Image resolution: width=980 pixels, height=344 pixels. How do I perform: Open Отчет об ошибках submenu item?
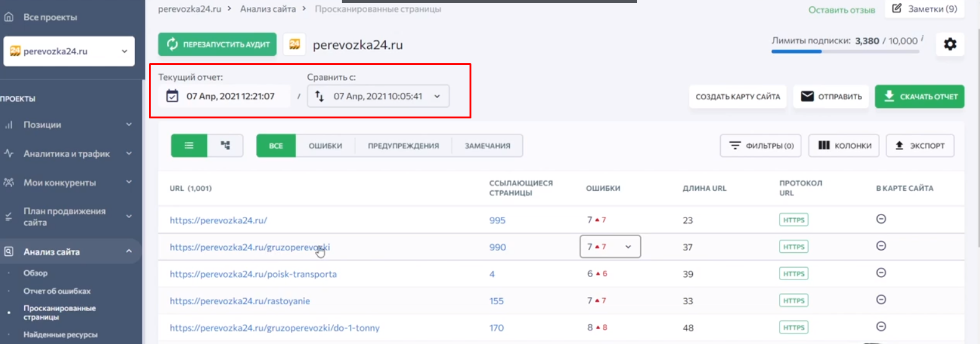point(57,291)
